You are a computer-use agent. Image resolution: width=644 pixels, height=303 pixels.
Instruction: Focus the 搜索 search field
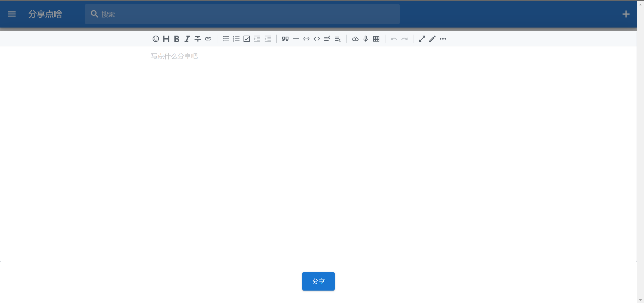(242, 14)
